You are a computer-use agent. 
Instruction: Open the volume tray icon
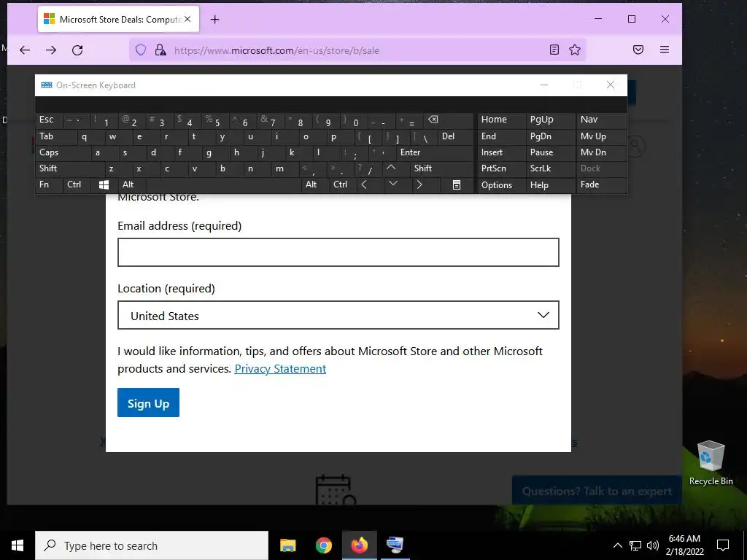coord(653,545)
